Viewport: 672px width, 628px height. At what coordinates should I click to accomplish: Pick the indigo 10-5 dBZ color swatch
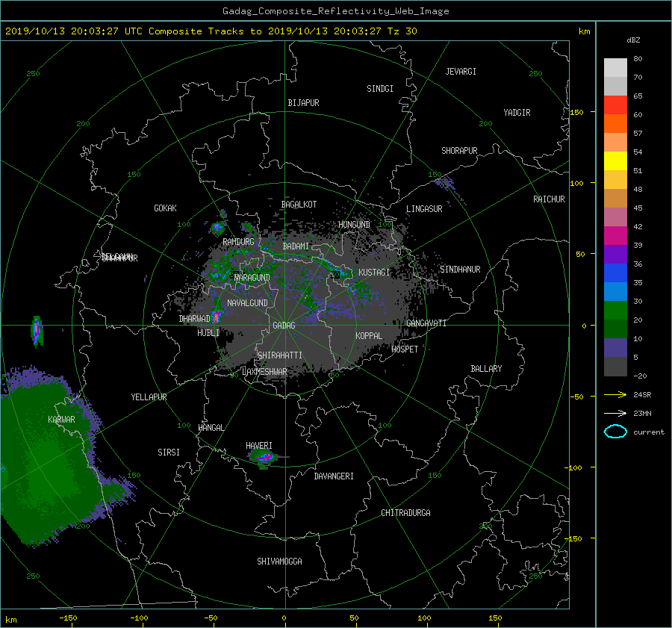click(x=615, y=348)
